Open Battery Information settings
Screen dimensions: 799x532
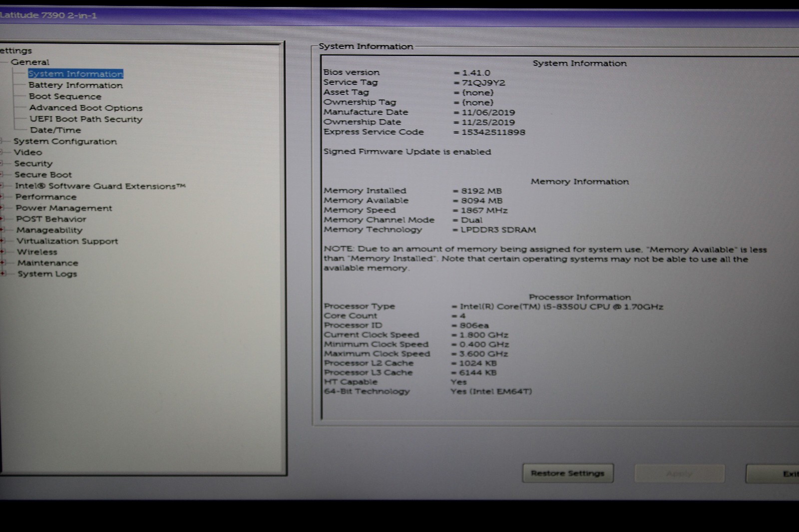[x=75, y=85]
